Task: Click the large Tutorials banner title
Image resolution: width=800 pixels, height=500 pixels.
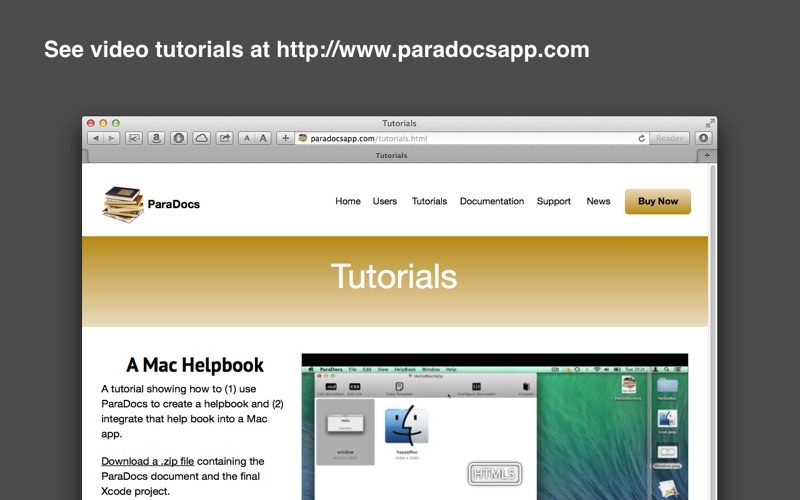Action: click(394, 277)
